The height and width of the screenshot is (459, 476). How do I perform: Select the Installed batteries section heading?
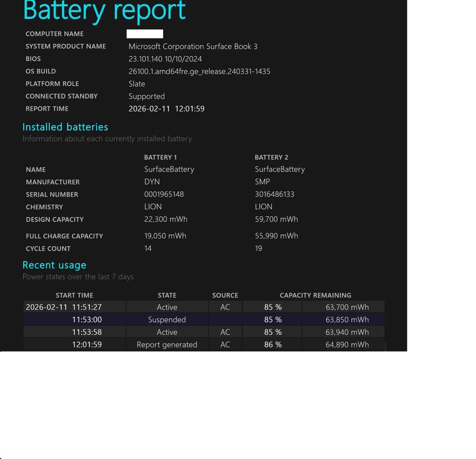coord(65,127)
